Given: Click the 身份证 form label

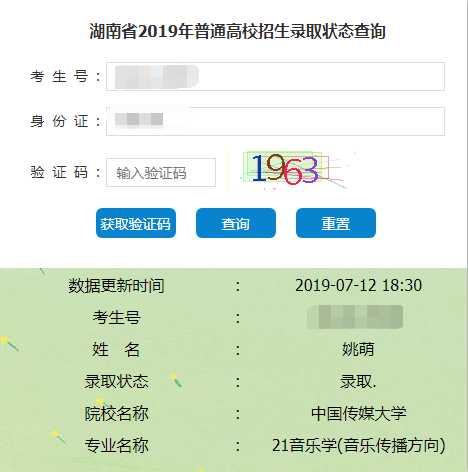Looking at the screenshot, I should point(65,121).
